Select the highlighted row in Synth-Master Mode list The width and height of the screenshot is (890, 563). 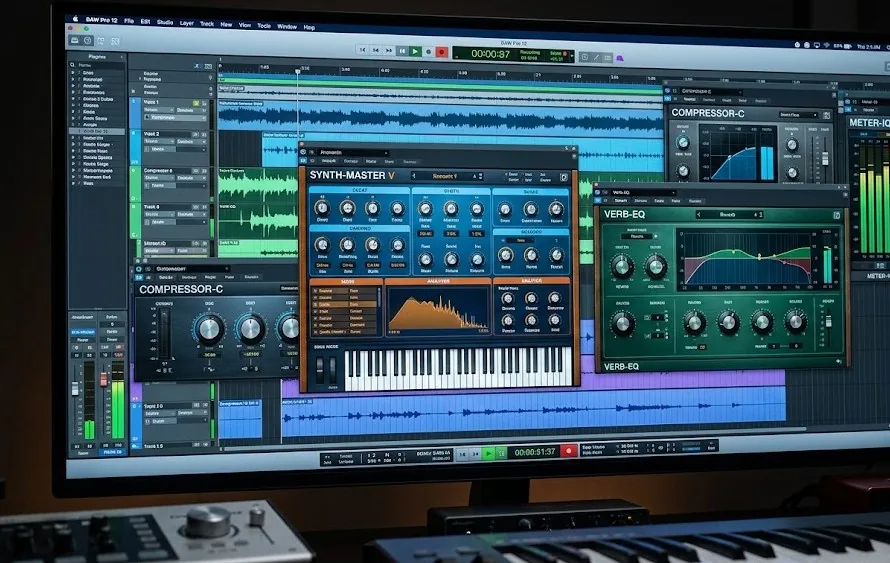(345, 304)
